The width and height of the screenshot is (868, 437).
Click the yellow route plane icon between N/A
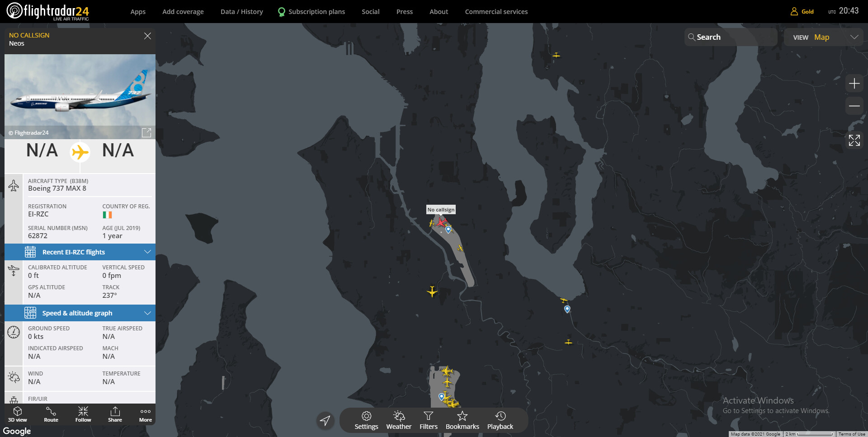pyautogui.click(x=80, y=152)
